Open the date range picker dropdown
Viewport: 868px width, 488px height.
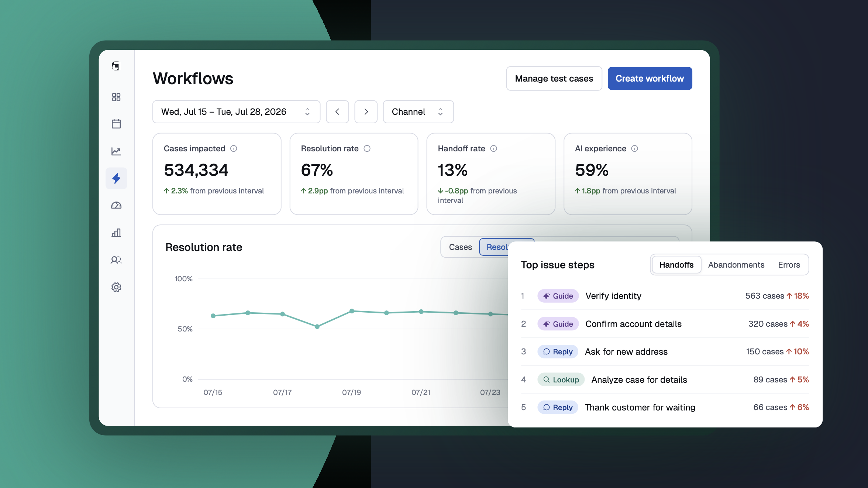[236, 111]
